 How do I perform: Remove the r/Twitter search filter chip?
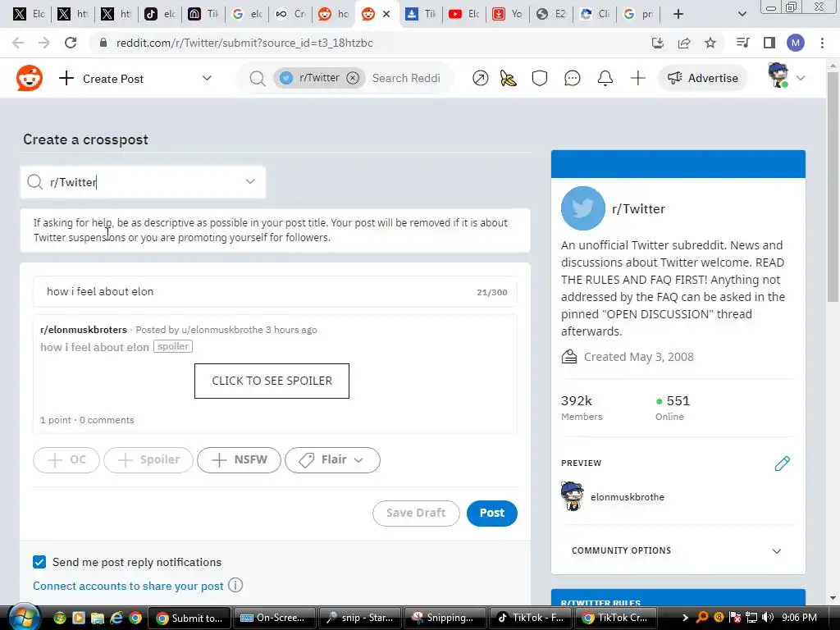point(353,78)
